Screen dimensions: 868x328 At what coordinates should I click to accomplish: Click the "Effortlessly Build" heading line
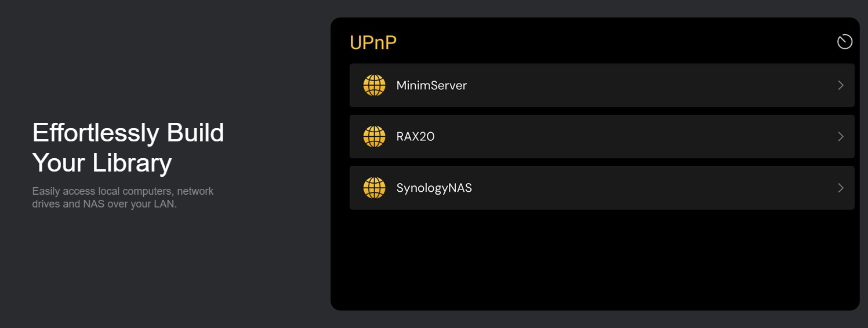tap(128, 133)
